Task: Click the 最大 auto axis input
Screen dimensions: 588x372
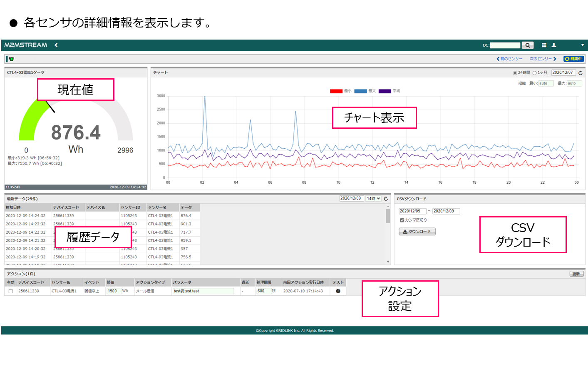Action: click(574, 83)
